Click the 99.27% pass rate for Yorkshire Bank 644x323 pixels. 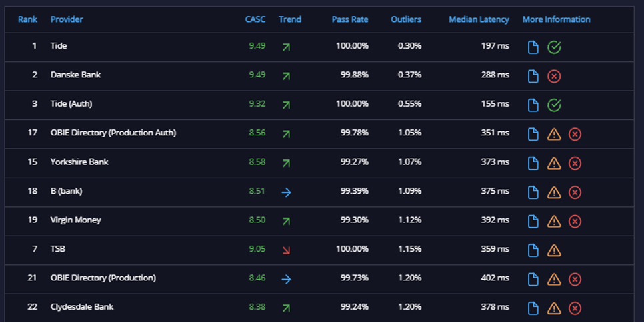[x=355, y=161]
